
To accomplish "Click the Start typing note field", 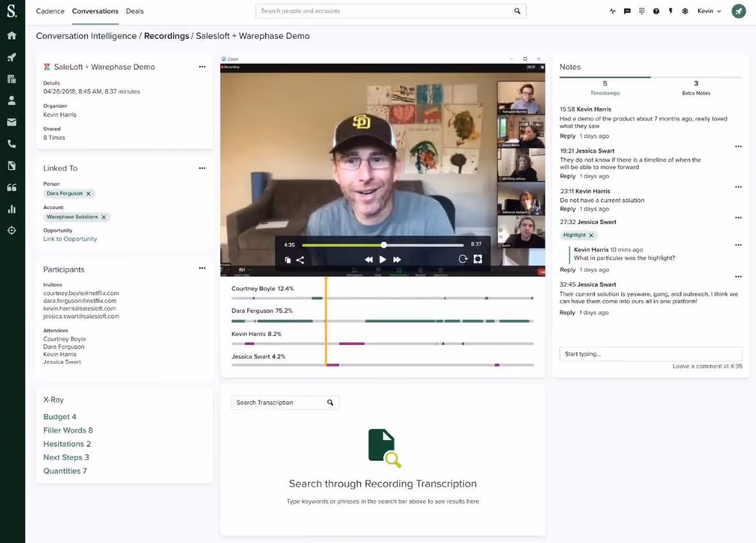I will click(651, 354).
